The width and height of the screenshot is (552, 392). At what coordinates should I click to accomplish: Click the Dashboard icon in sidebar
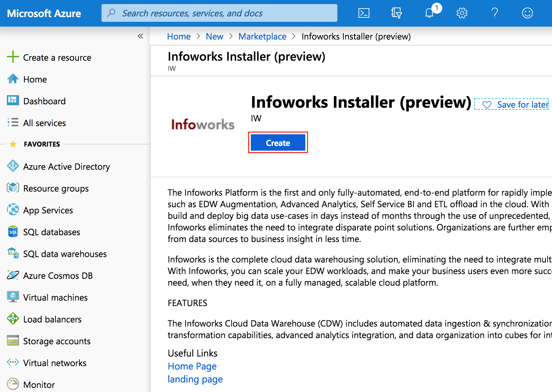13,100
